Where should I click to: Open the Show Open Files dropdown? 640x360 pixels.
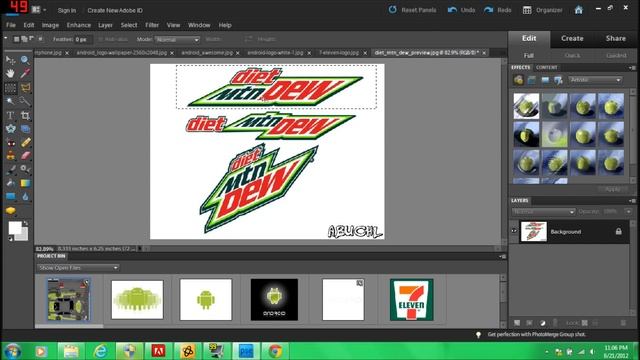point(78,268)
